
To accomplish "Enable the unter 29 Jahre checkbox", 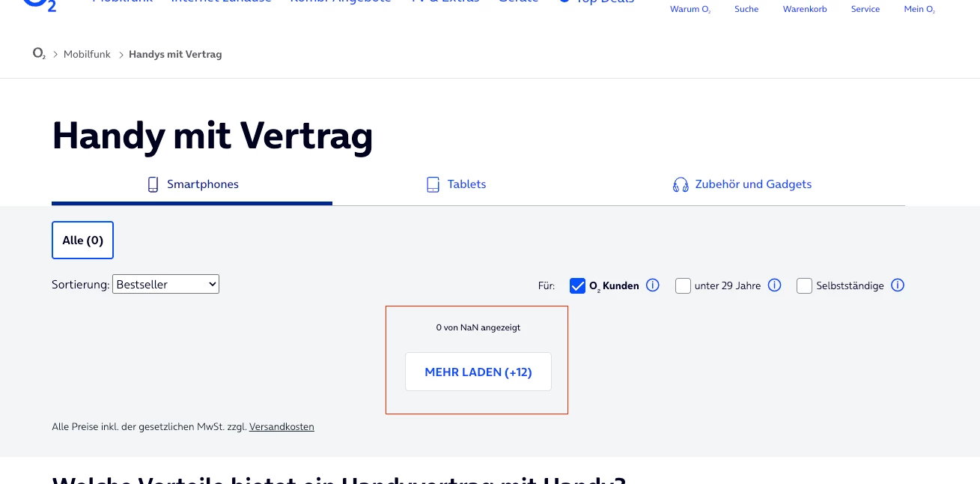I will pos(683,285).
